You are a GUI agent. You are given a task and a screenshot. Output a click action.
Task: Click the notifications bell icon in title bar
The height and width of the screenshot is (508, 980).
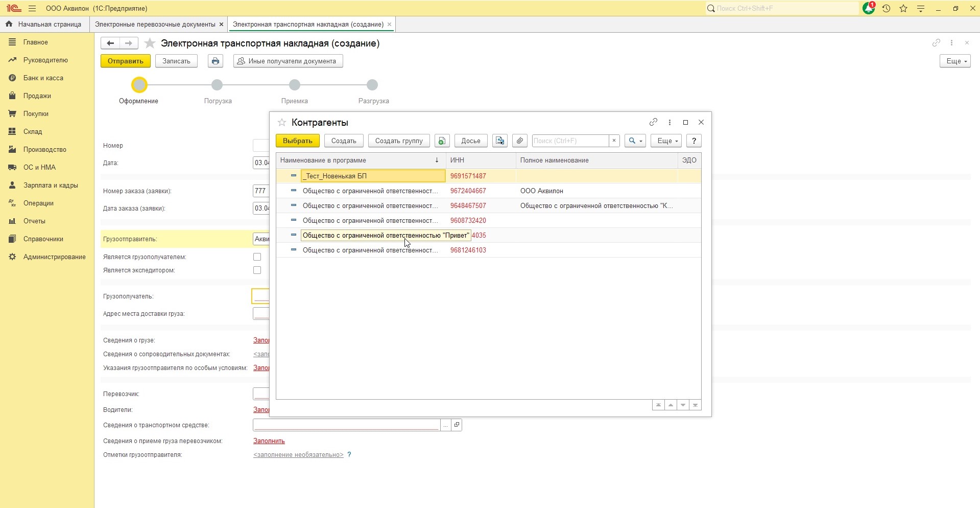tap(869, 8)
